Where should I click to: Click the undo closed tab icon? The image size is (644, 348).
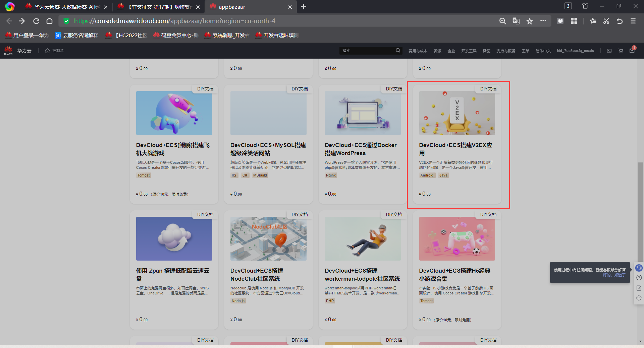[x=620, y=21]
